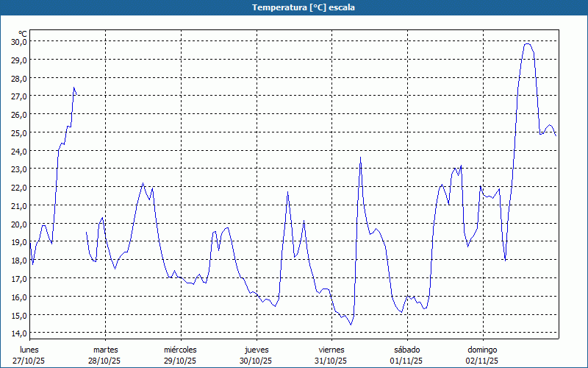The width and height of the screenshot is (588, 368).
Task: Click the 22,0 label on the temperature axis
Action: pyautogui.click(x=18, y=187)
